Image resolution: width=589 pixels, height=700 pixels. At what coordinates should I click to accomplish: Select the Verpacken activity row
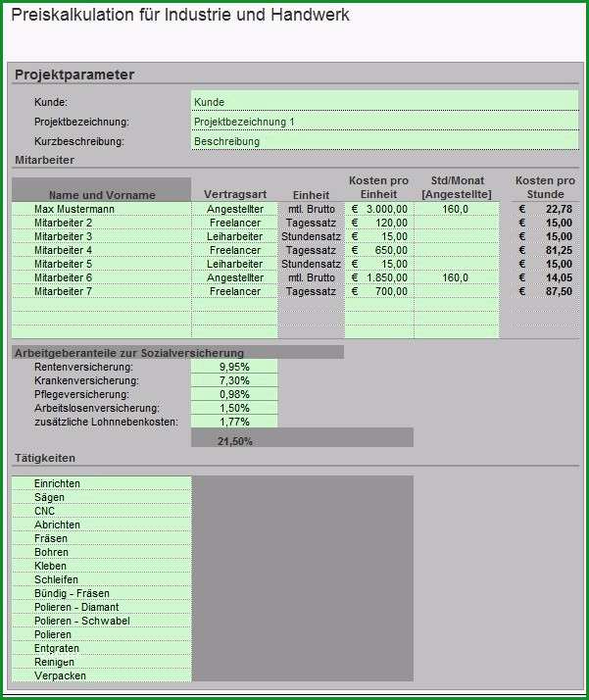101,675
